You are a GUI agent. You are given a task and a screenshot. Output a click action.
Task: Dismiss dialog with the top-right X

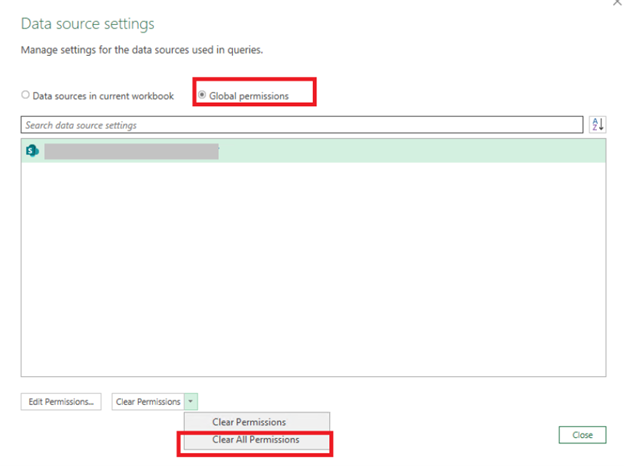pyautogui.click(x=618, y=2)
